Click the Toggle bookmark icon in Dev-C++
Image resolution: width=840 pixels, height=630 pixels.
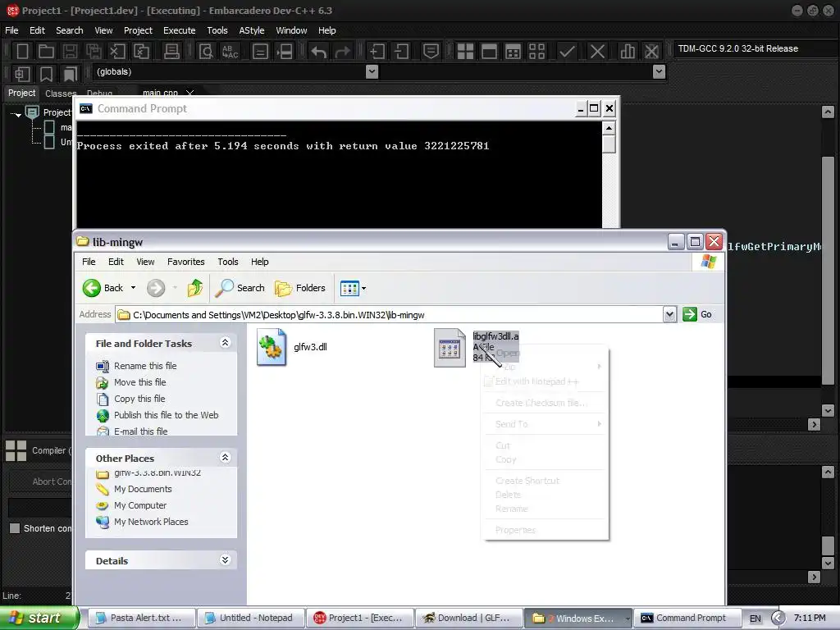pos(47,74)
